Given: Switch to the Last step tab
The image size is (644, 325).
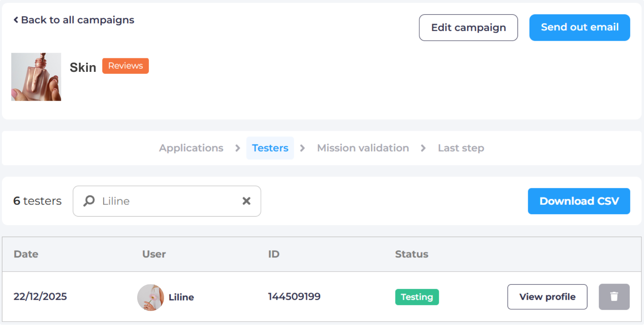Looking at the screenshot, I should click(461, 148).
